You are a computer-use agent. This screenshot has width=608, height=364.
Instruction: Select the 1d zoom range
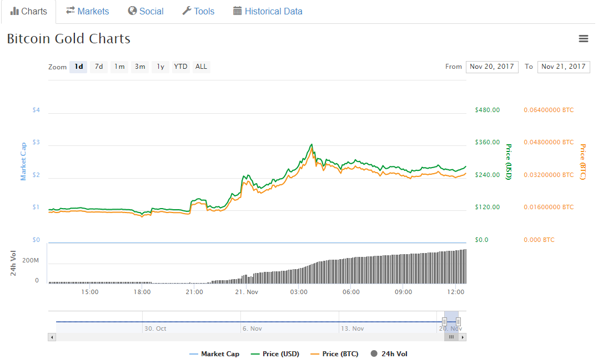click(79, 67)
